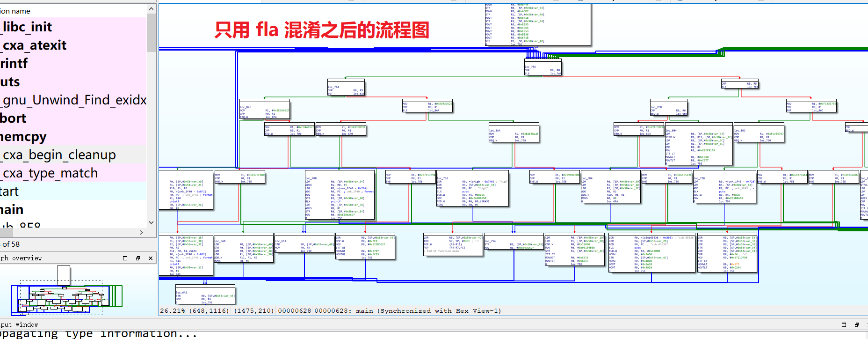Click the loc_754 graph node
Screen dimensions: 868x339
pyautogui.click(x=514, y=242)
